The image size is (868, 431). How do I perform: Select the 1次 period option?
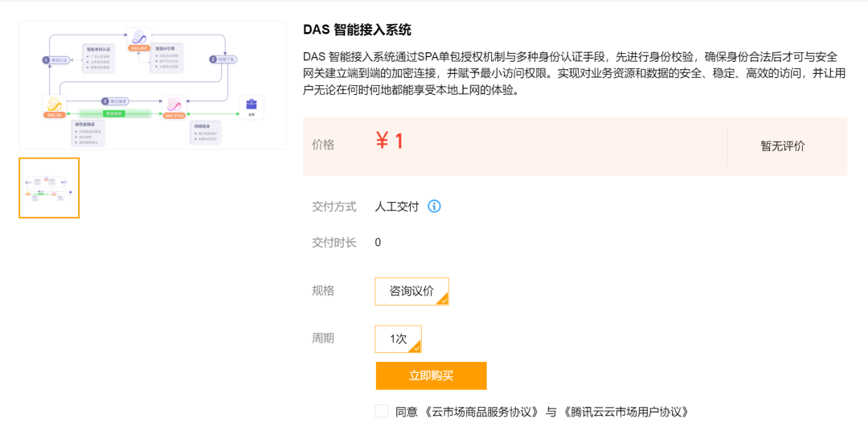pos(398,339)
